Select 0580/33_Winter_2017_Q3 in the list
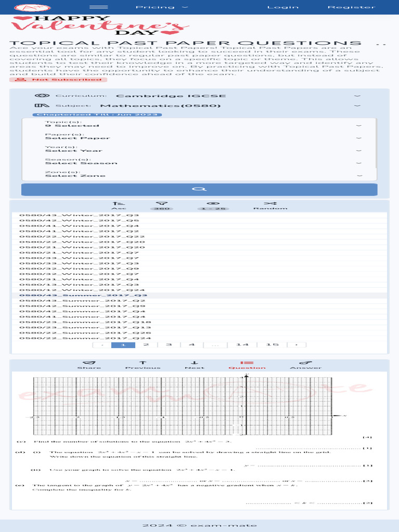The width and height of the screenshot is (399, 532). tap(199, 263)
